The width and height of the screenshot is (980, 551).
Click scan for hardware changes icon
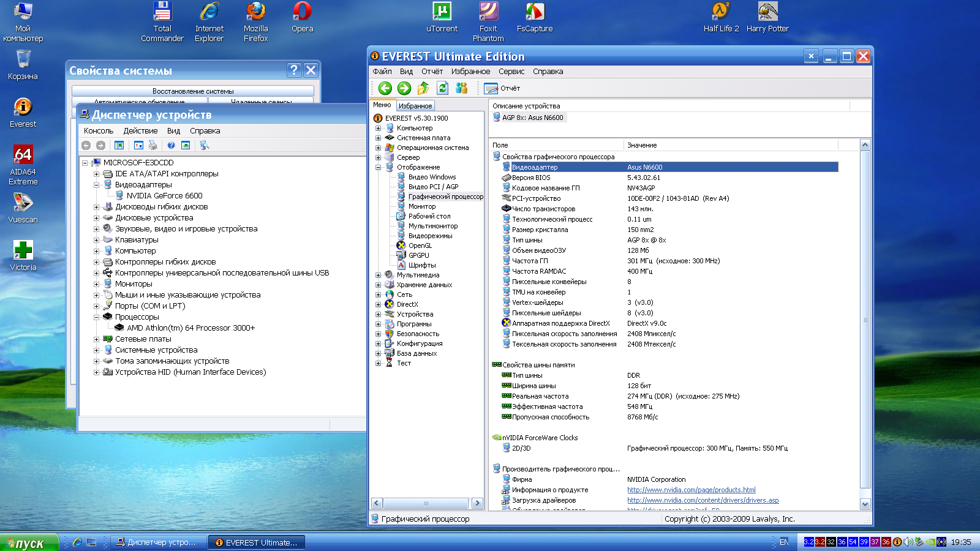(204, 145)
